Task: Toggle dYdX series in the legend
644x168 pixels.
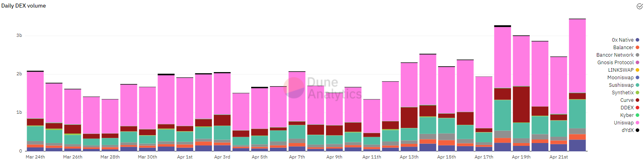Action: pos(627,130)
